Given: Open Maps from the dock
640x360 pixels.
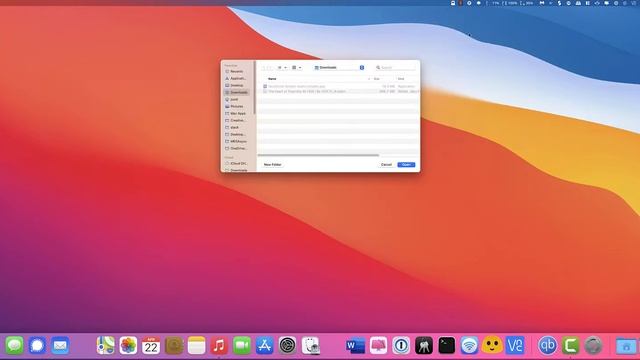Looking at the screenshot, I should (x=105, y=346).
